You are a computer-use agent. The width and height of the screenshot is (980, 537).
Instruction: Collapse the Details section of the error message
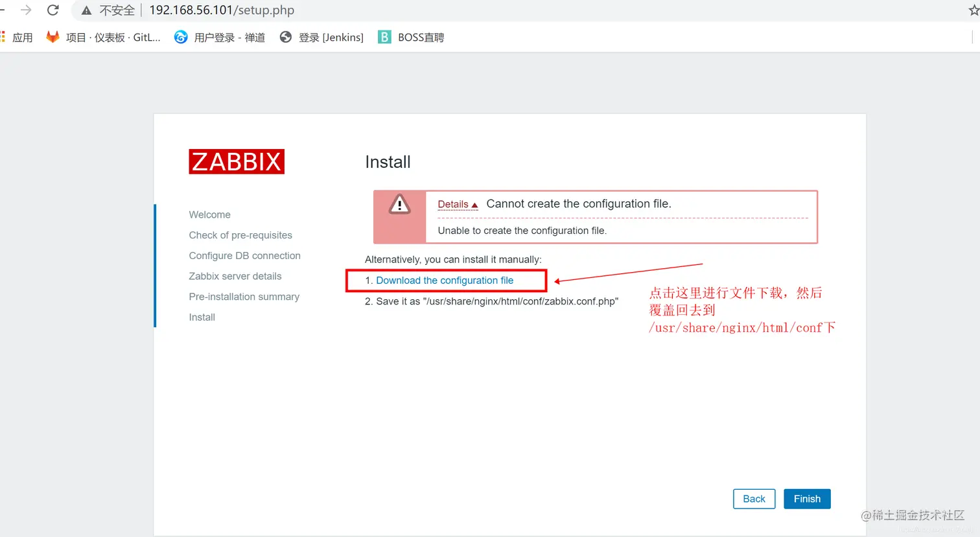click(x=453, y=204)
